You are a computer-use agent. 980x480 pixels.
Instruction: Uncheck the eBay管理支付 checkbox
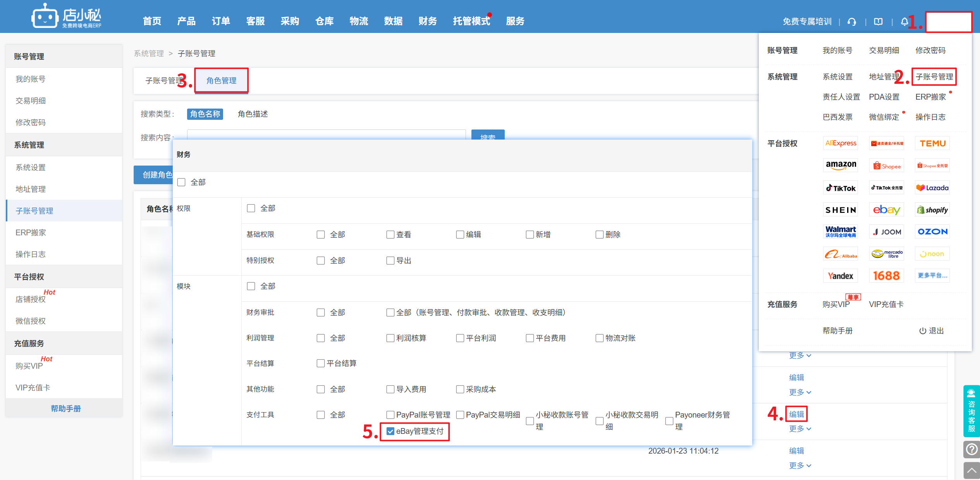(x=390, y=431)
